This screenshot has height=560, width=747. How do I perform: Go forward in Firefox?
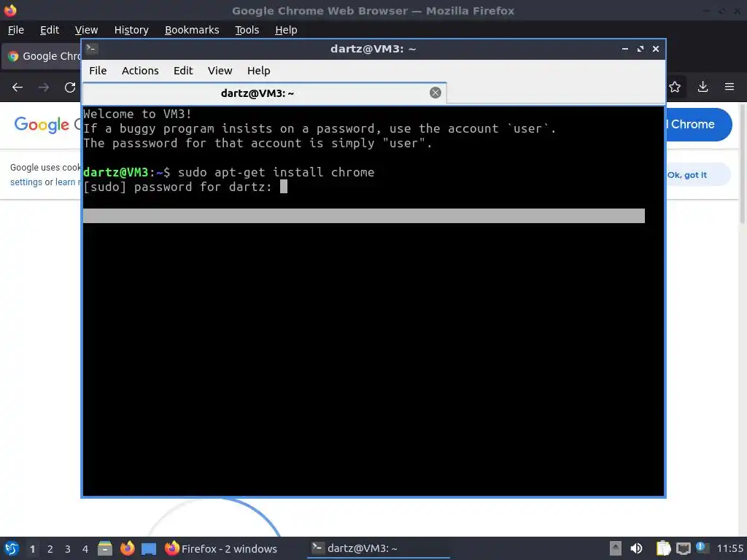coord(44,87)
